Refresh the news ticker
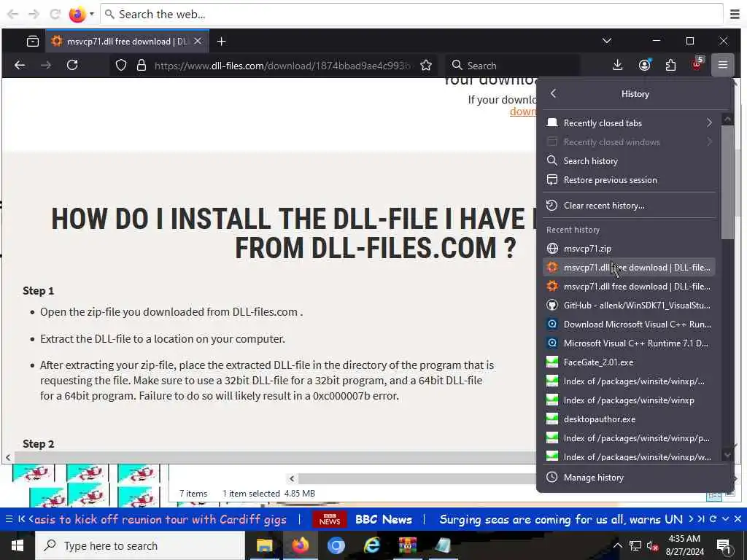 point(713,519)
